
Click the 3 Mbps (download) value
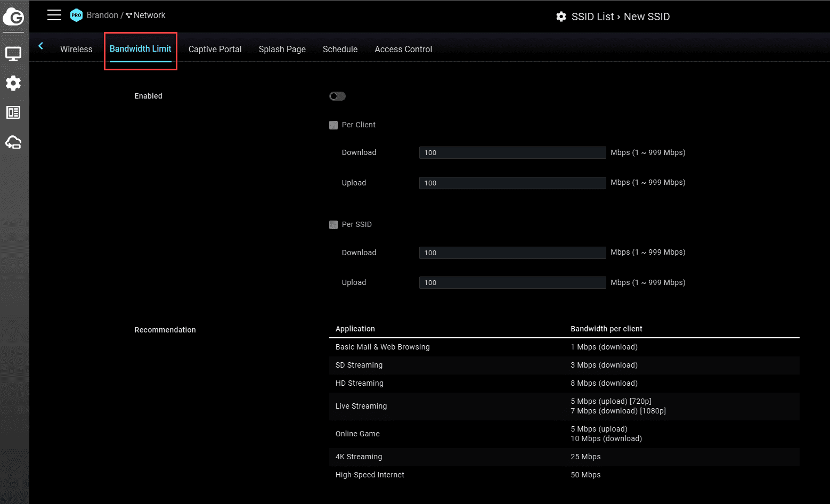click(x=604, y=365)
